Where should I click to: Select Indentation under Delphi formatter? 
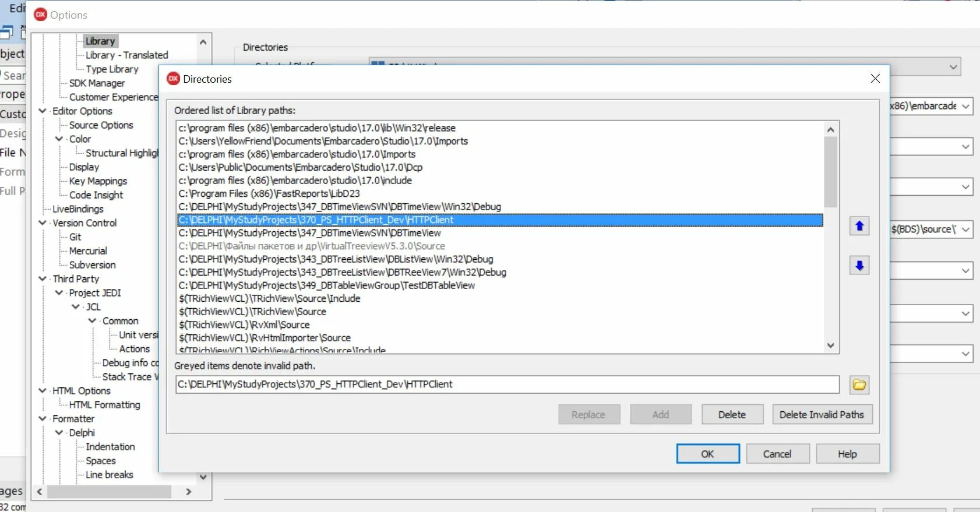coord(110,447)
